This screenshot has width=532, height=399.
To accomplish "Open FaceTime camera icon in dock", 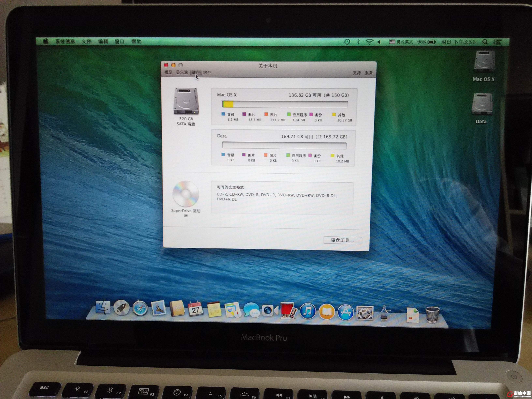I will pos(270,310).
